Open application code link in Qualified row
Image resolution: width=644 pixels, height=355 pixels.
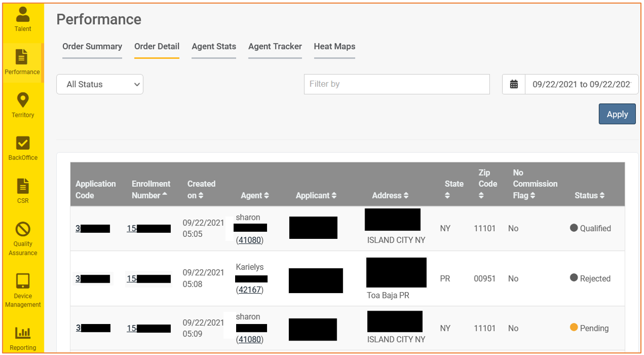pos(93,228)
